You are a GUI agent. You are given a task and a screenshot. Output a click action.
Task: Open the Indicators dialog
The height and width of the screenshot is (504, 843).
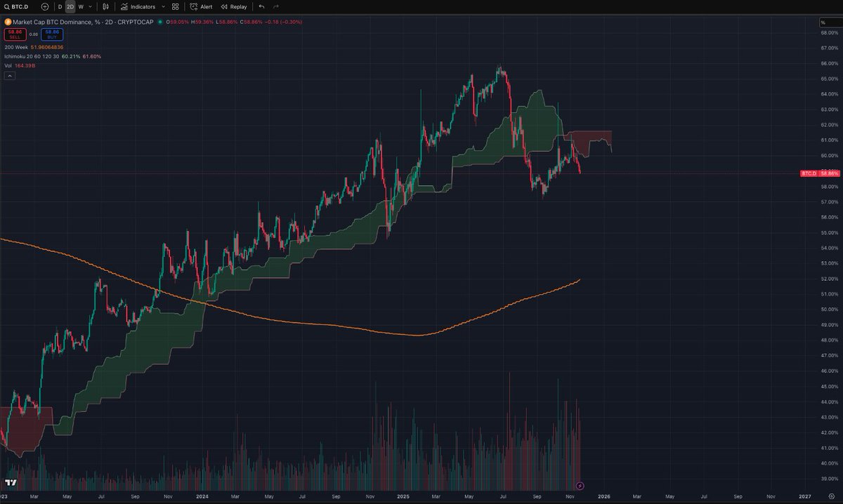[138, 6]
